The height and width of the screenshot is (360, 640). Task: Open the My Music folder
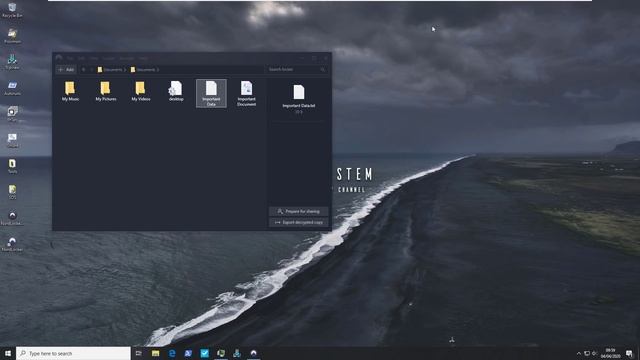click(x=70, y=91)
